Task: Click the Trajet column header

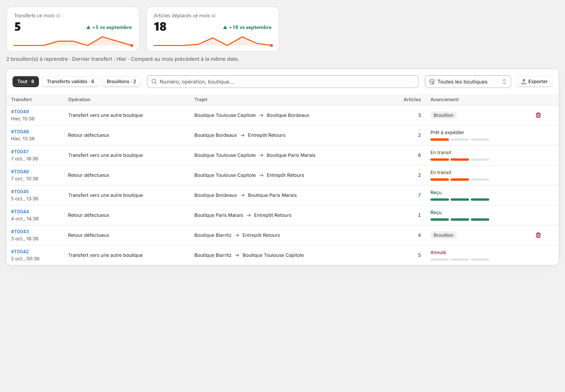Action: [x=201, y=100]
